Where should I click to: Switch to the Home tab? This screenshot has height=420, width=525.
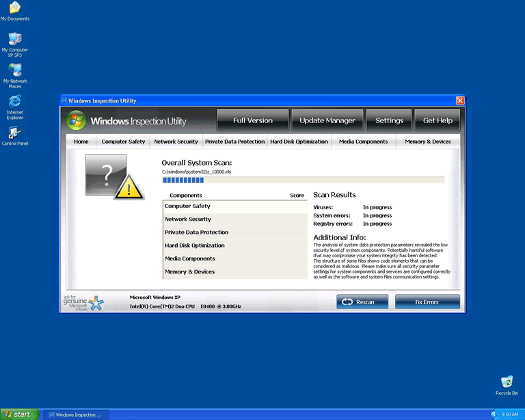[81, 142]
